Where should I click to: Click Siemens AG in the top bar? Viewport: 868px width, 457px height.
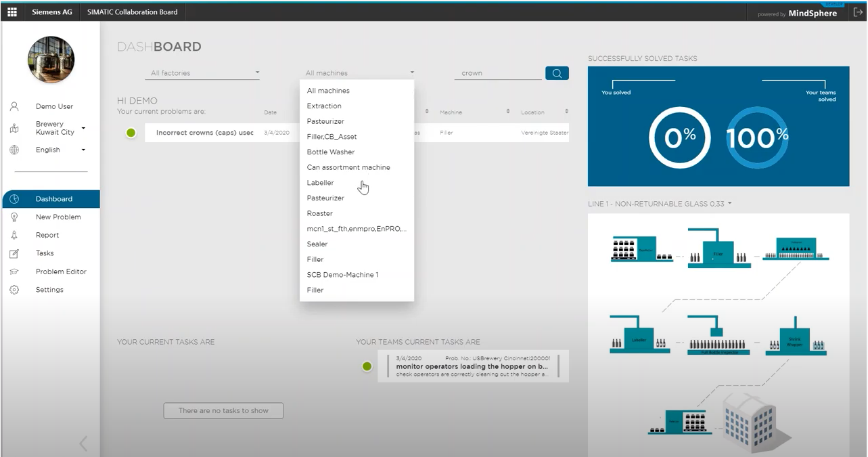click(x=52, y=12)
